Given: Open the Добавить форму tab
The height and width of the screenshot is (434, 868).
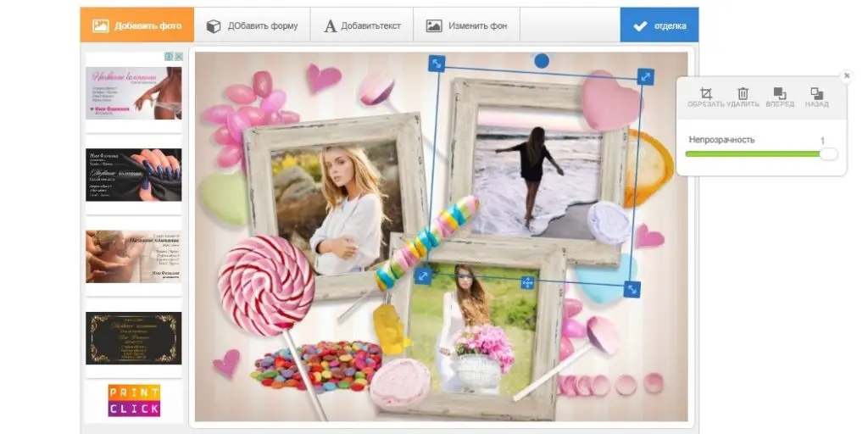Looking at the screenshot, I should click(x=252, y=25).
